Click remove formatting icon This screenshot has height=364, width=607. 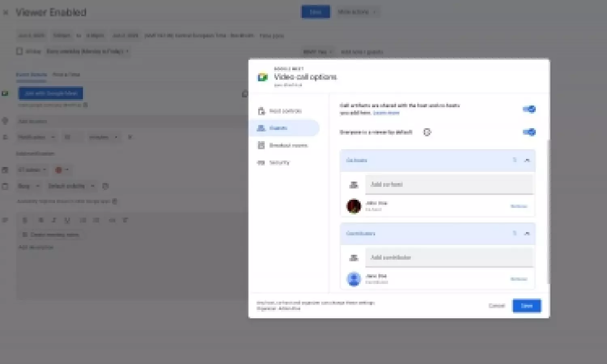[125, 220]
